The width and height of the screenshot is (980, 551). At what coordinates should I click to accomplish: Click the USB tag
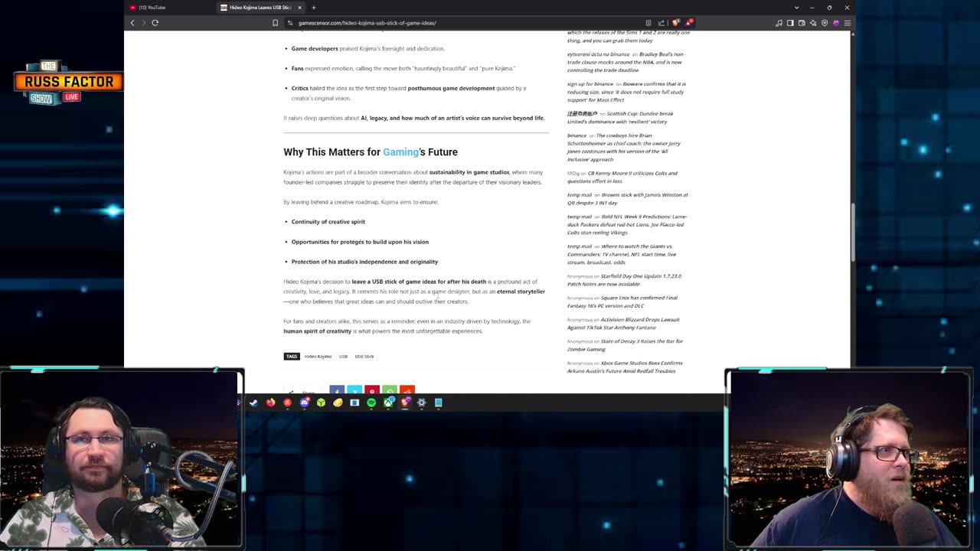(x=343, y=357)
